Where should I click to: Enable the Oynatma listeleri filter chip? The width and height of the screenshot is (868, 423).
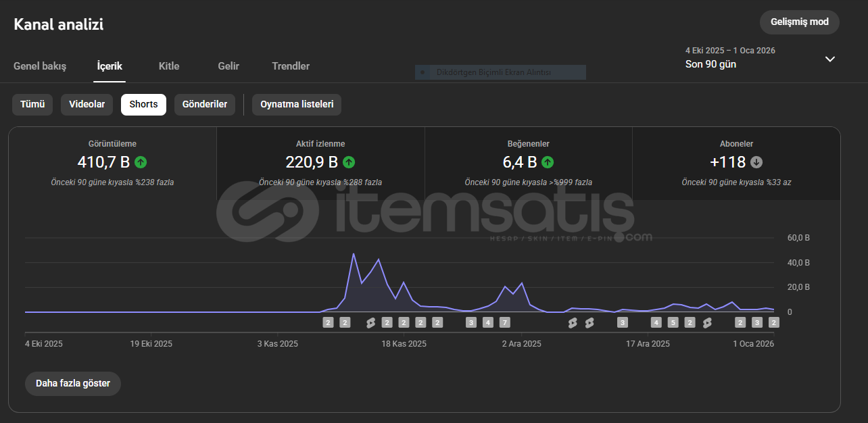(x=297, y=105)
